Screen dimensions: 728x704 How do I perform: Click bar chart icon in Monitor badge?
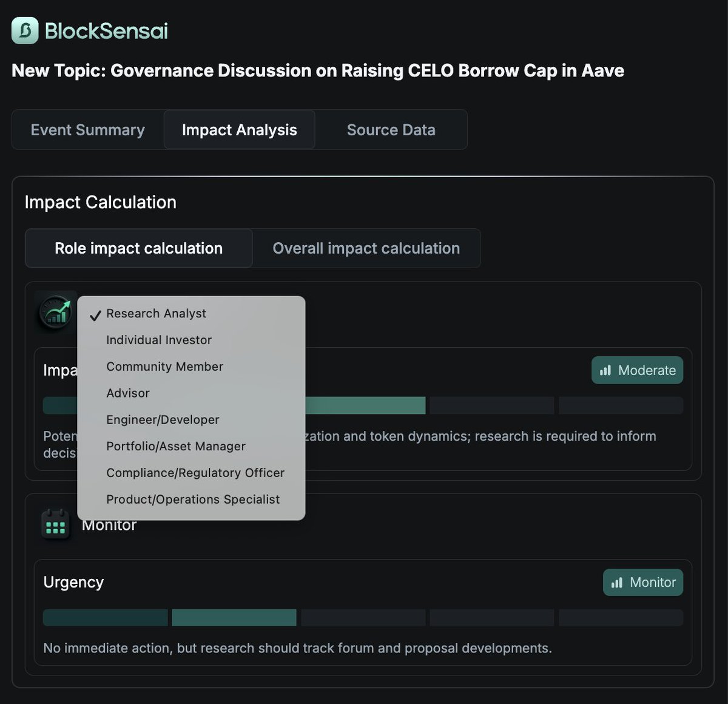pos(617,583)
